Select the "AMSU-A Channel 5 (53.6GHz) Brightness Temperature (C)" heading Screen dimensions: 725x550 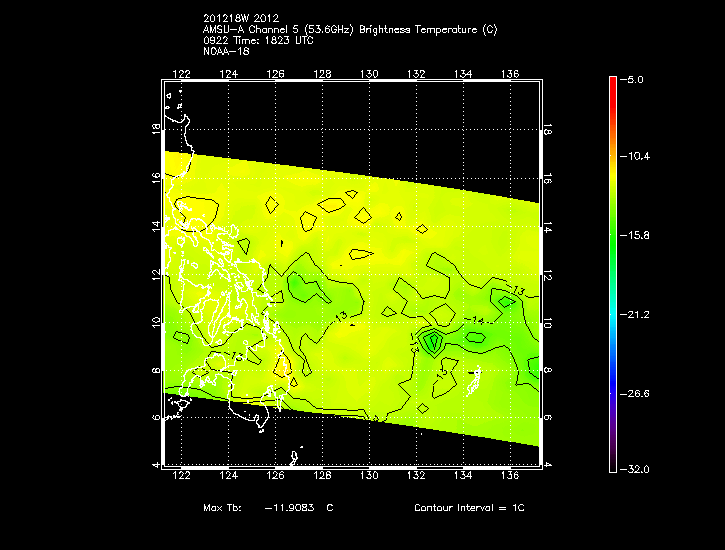coord(350,30)
